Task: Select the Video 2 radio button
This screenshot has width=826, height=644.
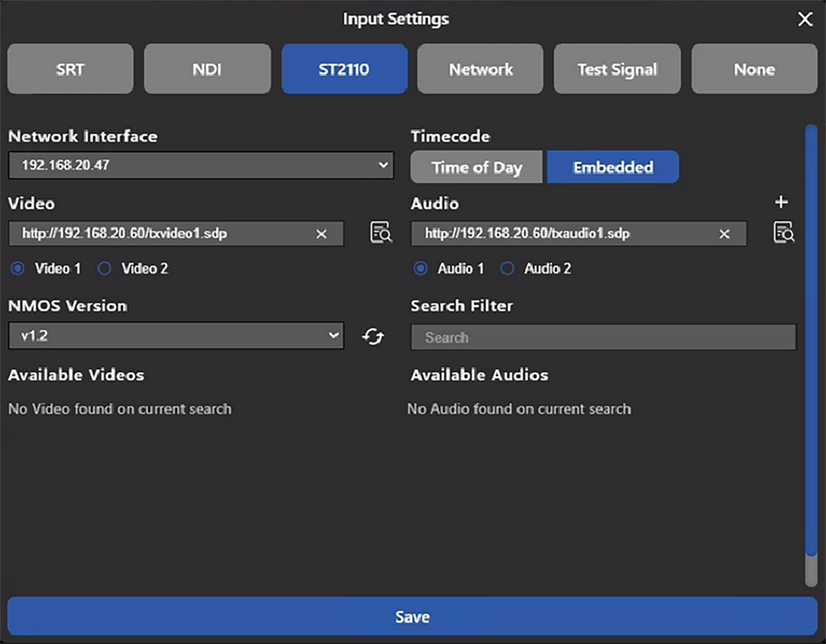Action: tap(104, 268)
